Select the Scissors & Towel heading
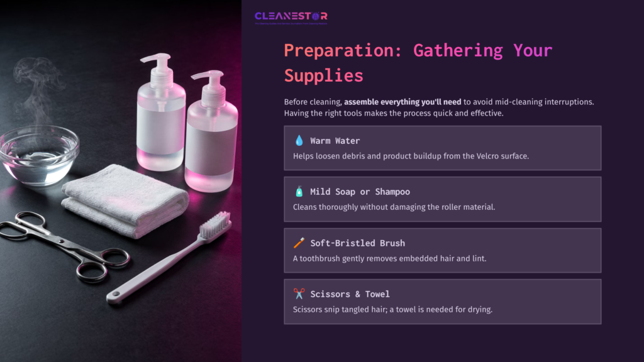The height and width of the screenshot is (362, 644). 350,294
